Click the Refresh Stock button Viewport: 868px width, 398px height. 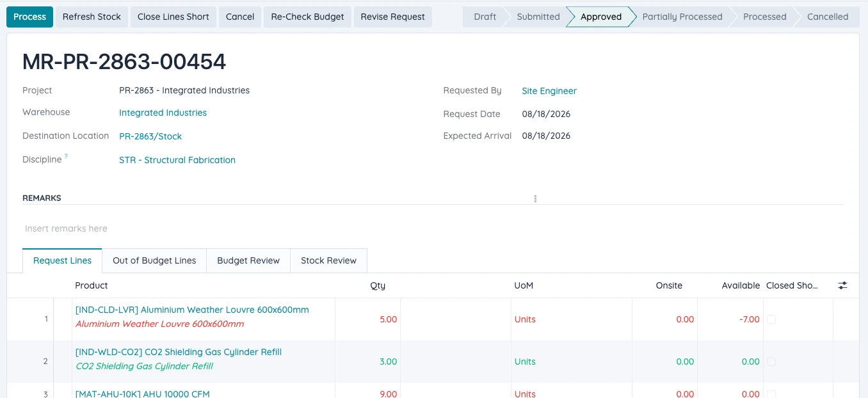pyautogui.click(x=92, y=17)
